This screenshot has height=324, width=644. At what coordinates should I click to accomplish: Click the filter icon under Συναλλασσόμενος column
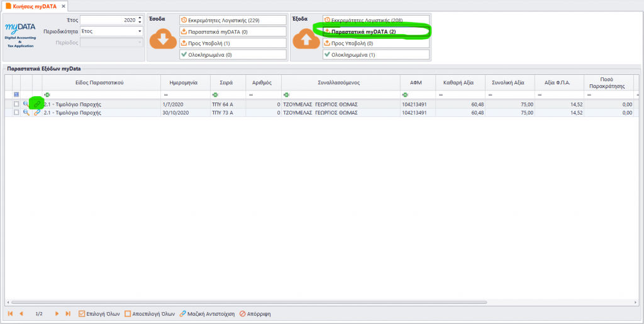286,95
